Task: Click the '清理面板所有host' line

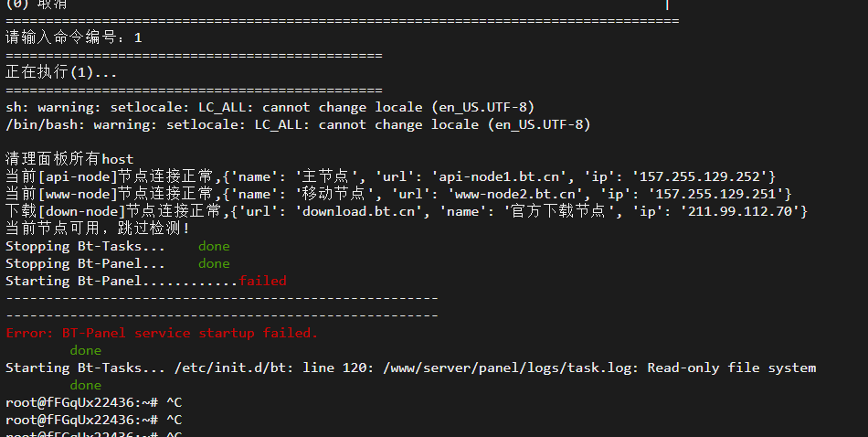Action: tap(69, 159)
